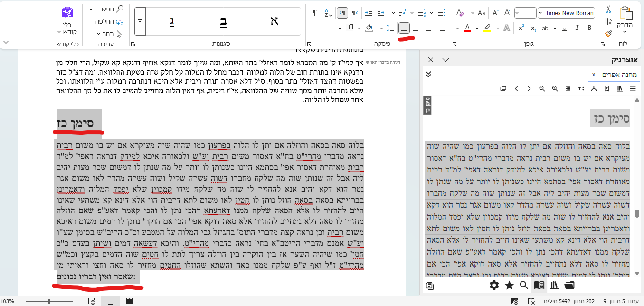Toggle Strikethrough formatting
The image size is (644, 306).
tap(545, 28)
